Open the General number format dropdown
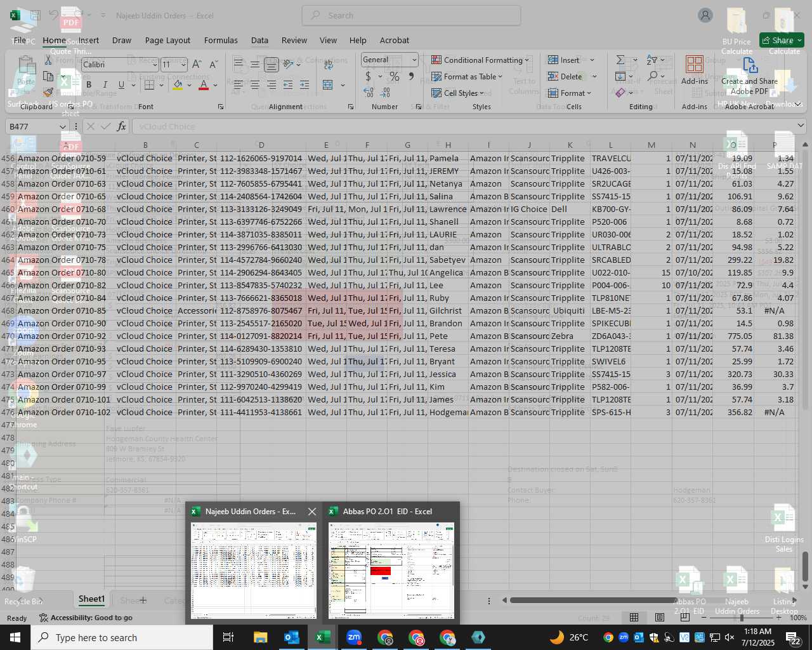The height and width of the screenshot is (650, 812). point(414,60)
